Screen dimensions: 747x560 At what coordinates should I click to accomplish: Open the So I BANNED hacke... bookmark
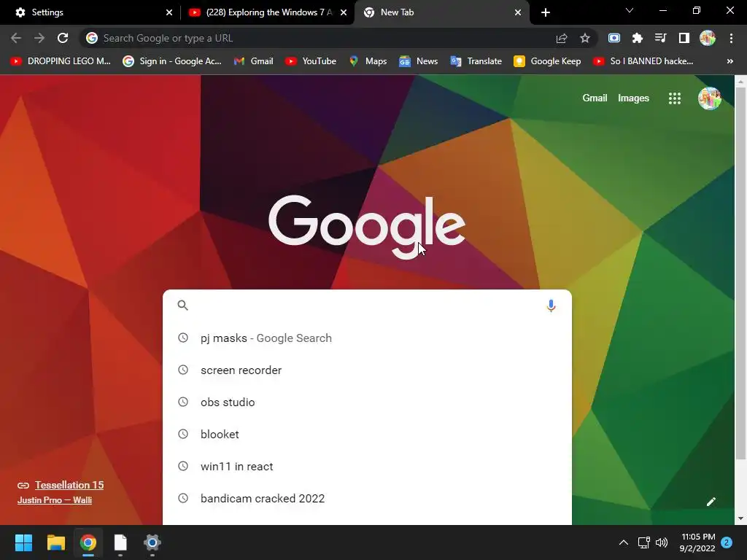point(643,61)
